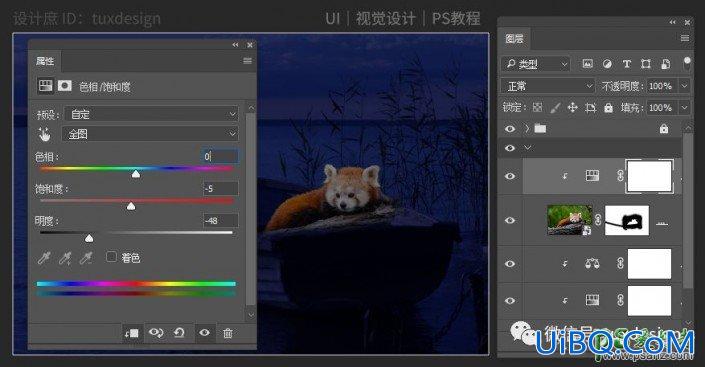This screenshot has height=367, width=705.
Task: Delete this adjustment layer trash icon
Action: tap(228, 333)
